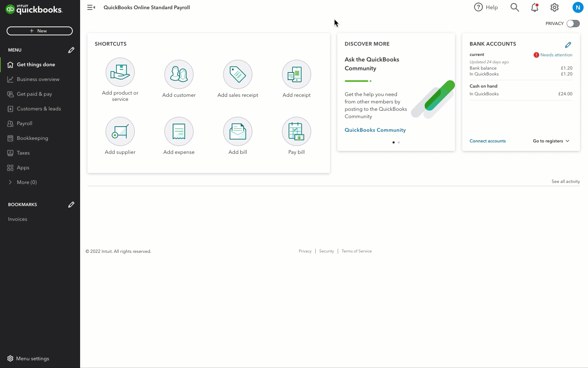588x368 pixels.
Task: Edit bookmarks with the pencil beside BOOKMARKS
Action: pyautogui.click(x=71, y=205)
